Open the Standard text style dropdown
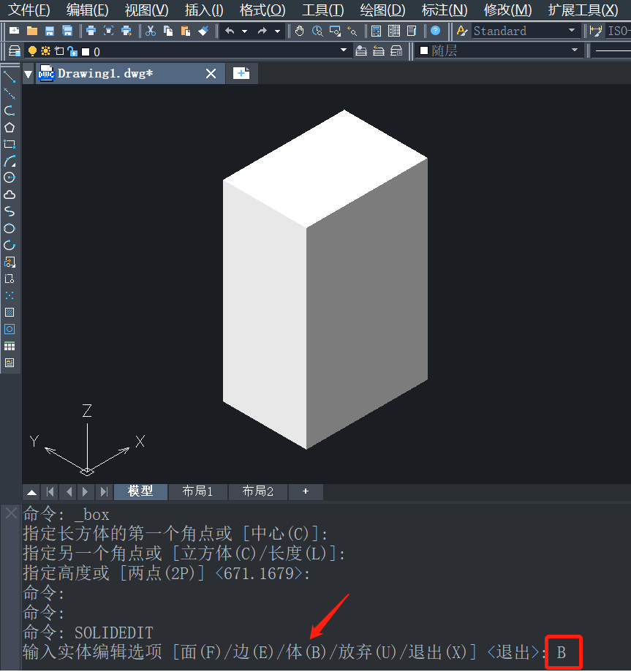This screenshot has height=672, width=631. click(x=572, y=31)
